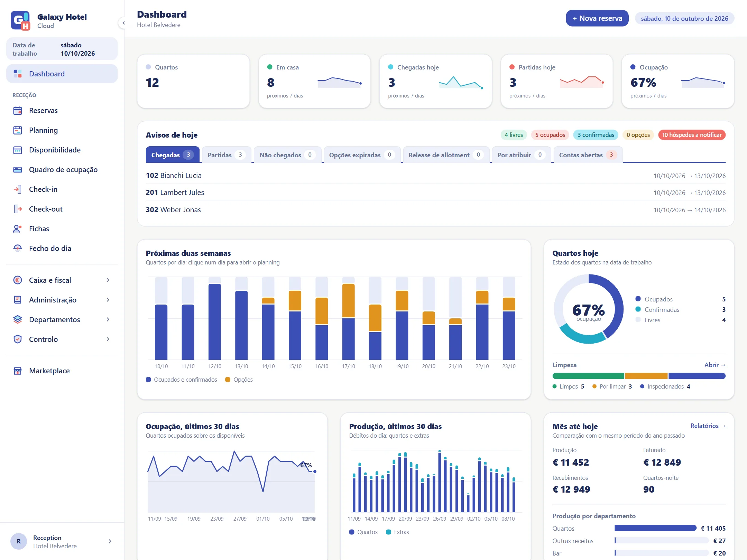Image resolution: width=747 pixels, height=560 pixels.
Task: Click the Departamentos layers icon
Action: pyautogui.click(x=18, y=319)
